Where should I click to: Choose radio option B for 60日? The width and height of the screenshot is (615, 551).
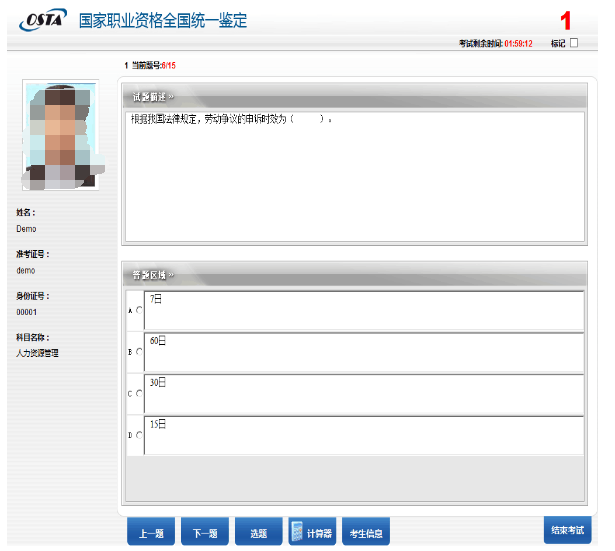139,352
